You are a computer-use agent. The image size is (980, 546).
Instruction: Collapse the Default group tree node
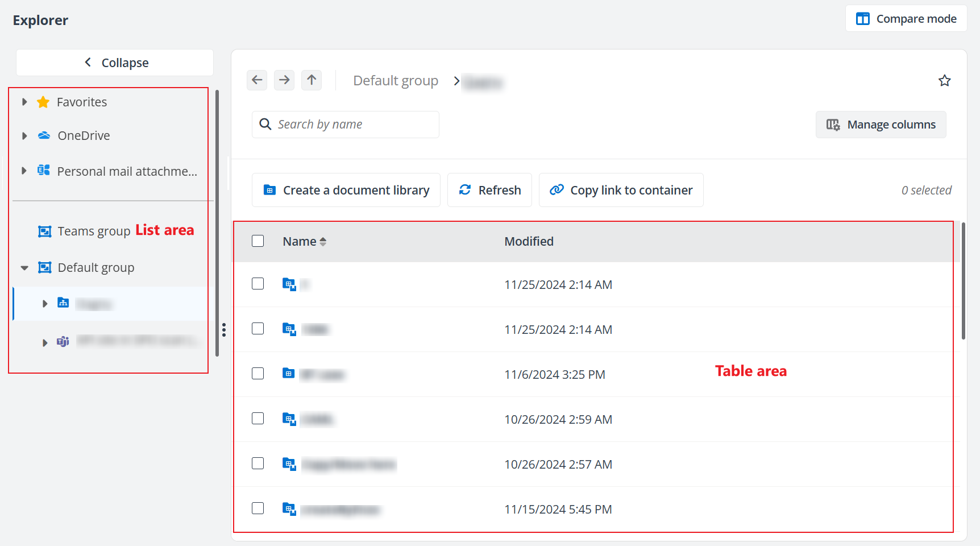[24, 268]
